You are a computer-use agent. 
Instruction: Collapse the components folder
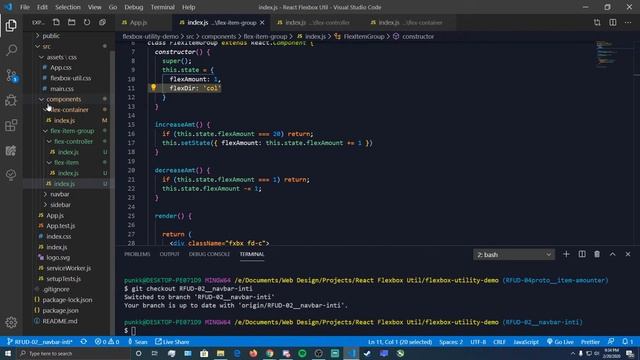tap(64, 99)
